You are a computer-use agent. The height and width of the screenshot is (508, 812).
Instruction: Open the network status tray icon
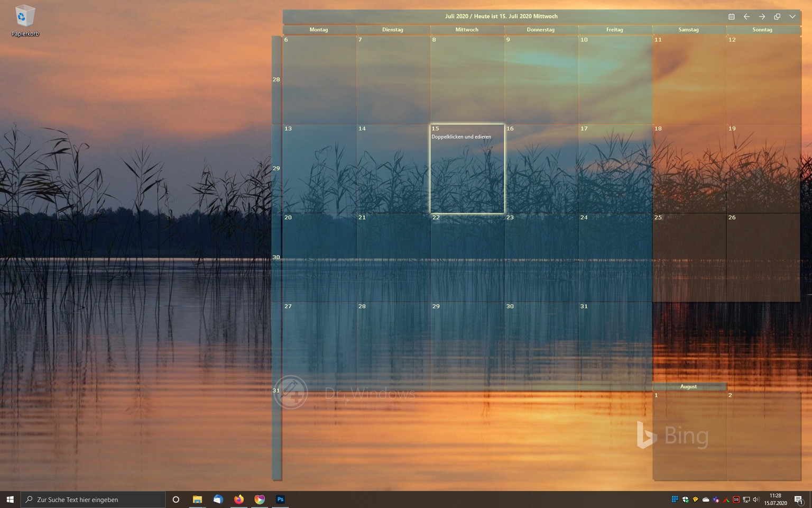click(x=746, y=500)
